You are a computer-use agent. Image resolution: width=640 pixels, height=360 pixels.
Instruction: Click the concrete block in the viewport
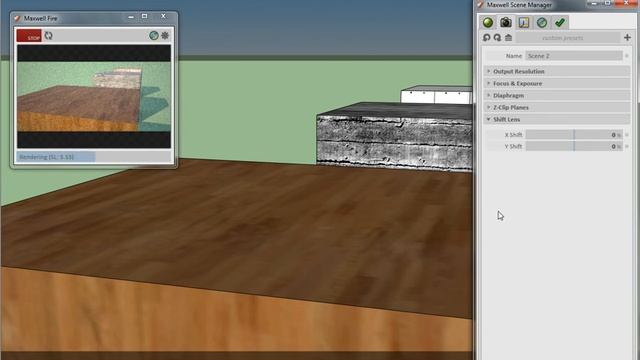point(394,138)
